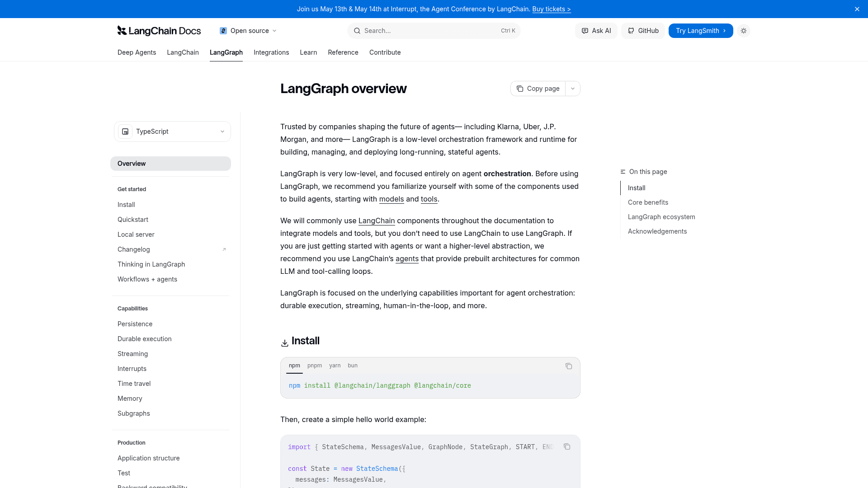Go to the Learn tab
The width and height of the screenshot is (868, 488).
point(308,52)
